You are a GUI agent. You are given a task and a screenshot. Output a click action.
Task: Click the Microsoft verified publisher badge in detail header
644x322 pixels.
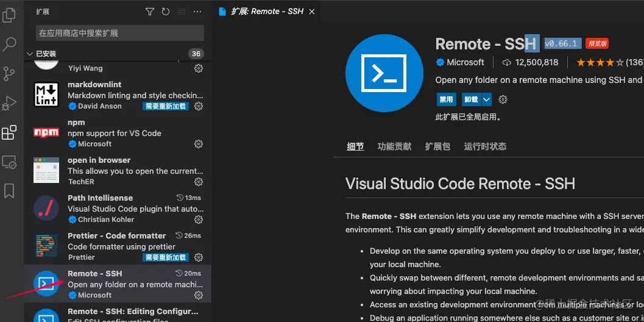click(x=440, y=62)
